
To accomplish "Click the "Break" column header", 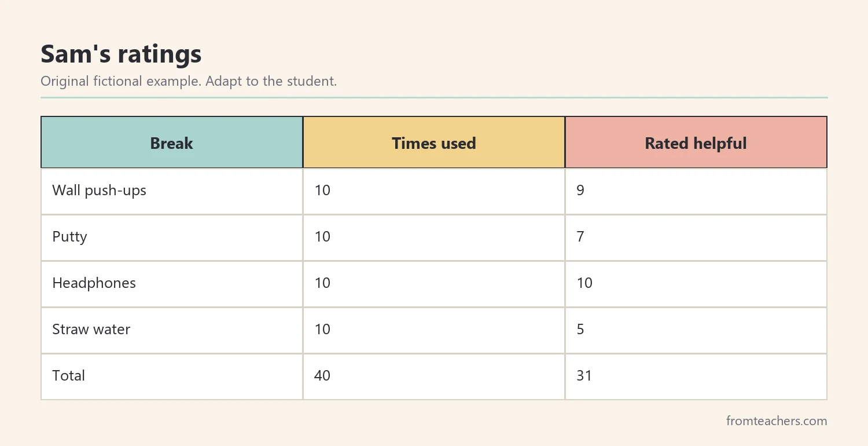I will 172,142.
